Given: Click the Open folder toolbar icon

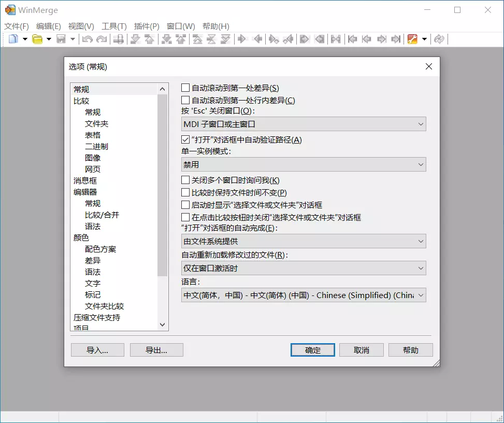Looking at the screenshot, I should click(x=37, y=39).
